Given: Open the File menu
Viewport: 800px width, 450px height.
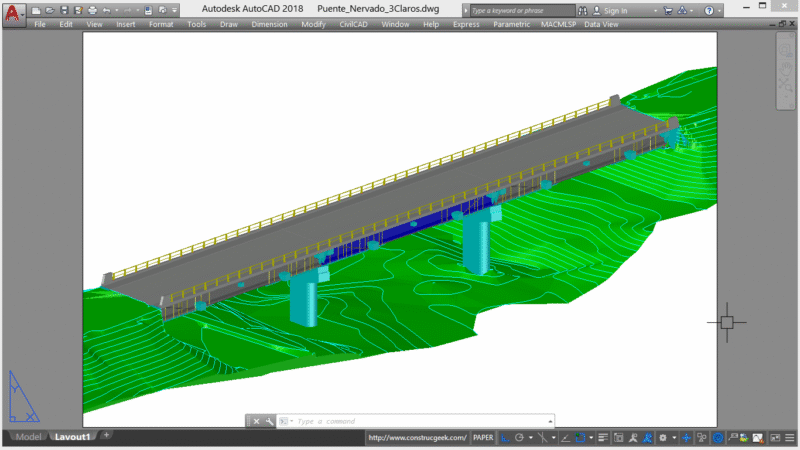Looking at the screenshot, I should [40, 24].
